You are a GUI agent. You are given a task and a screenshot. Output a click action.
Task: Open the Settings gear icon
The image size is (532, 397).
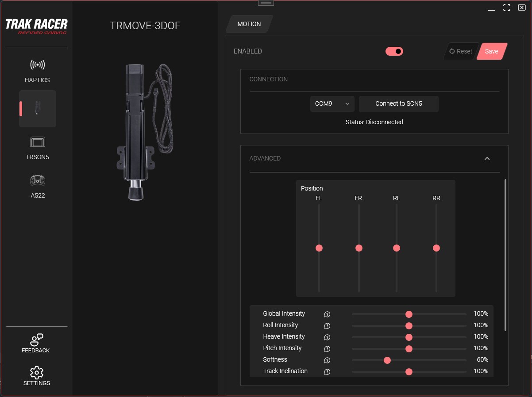point(36,372)
